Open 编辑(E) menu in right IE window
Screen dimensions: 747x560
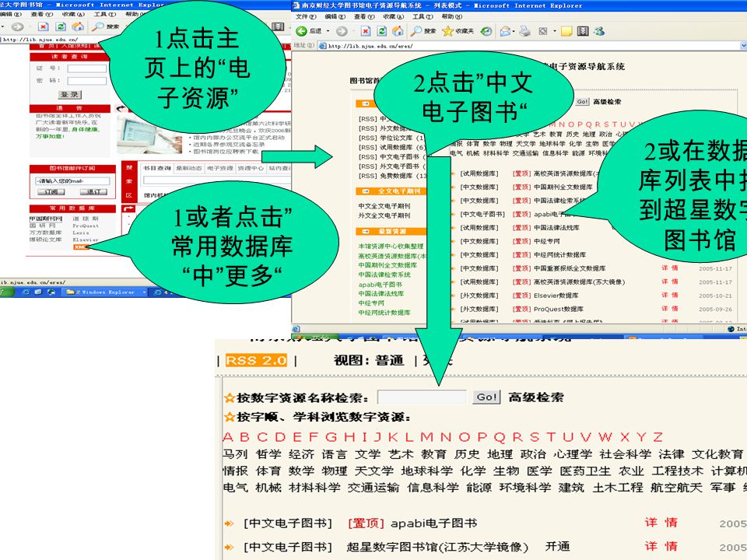335,16
